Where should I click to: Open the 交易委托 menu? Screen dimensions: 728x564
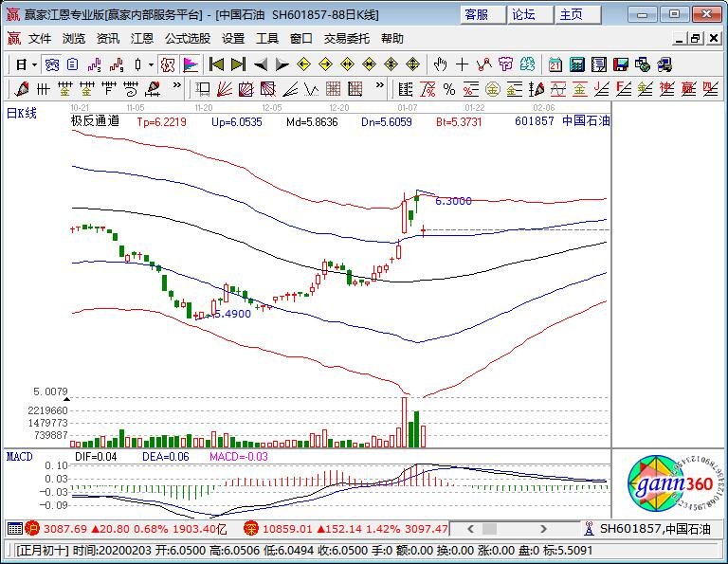click(x=346, y=39)
